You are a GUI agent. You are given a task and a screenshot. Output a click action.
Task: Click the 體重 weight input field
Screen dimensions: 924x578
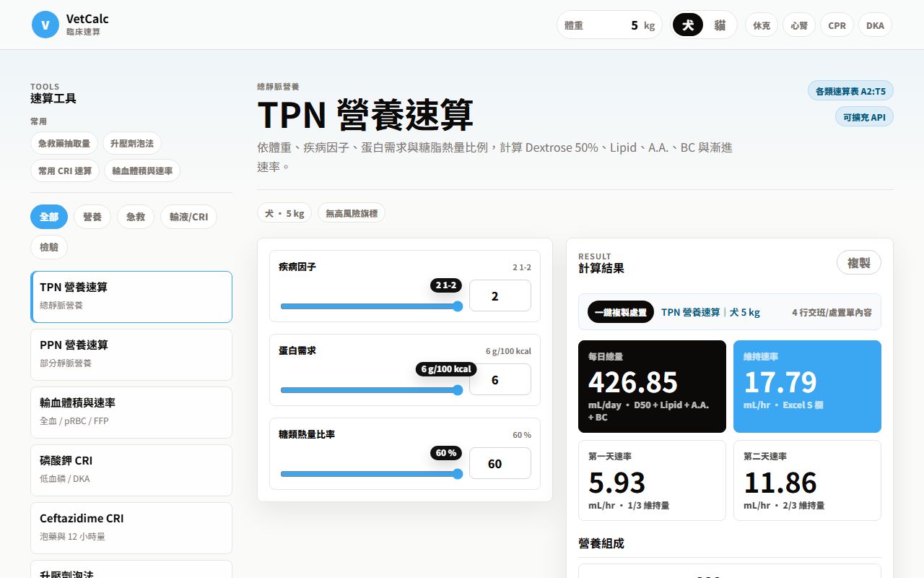pyautogui.click(x=609, y=25)
